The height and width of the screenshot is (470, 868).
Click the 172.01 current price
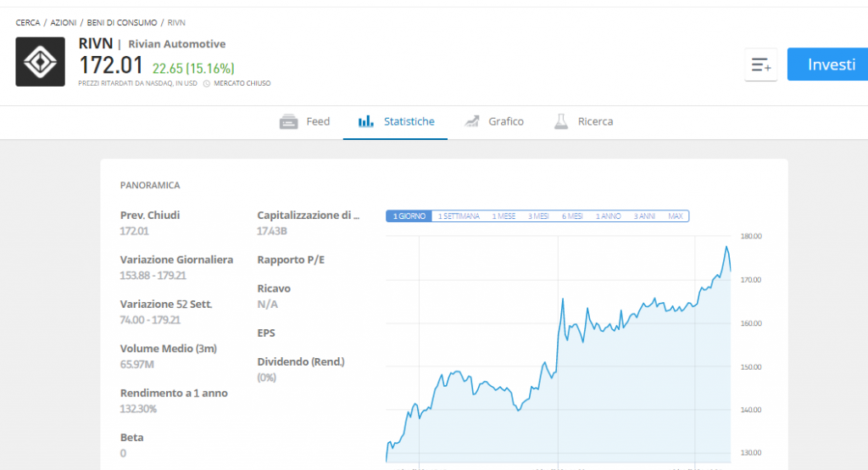point(111,65)
